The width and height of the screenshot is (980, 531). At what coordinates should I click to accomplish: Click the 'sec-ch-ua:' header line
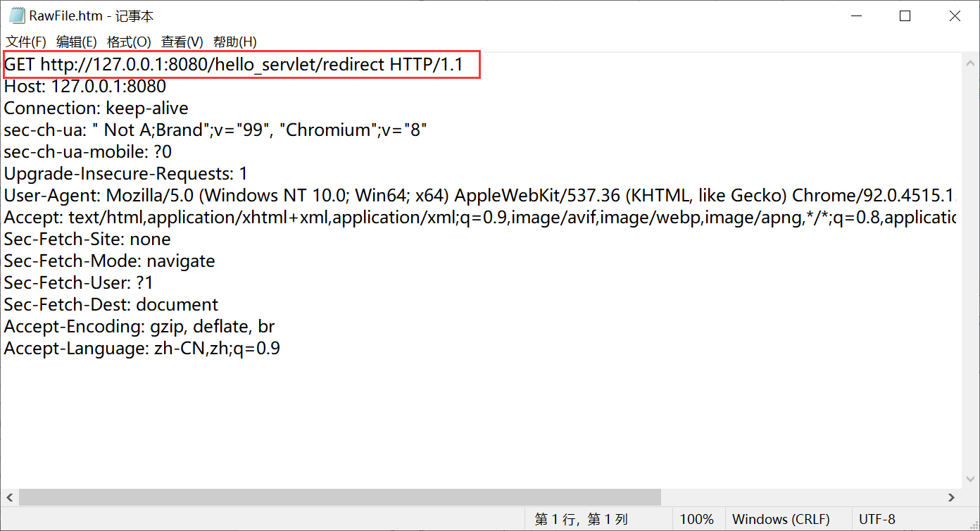pos(215,130)
